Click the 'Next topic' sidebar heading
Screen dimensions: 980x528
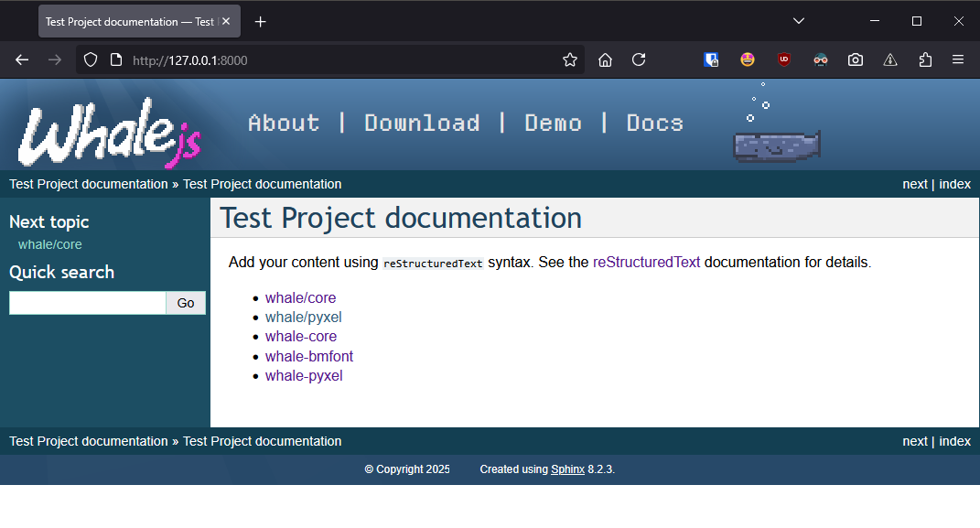49,222
